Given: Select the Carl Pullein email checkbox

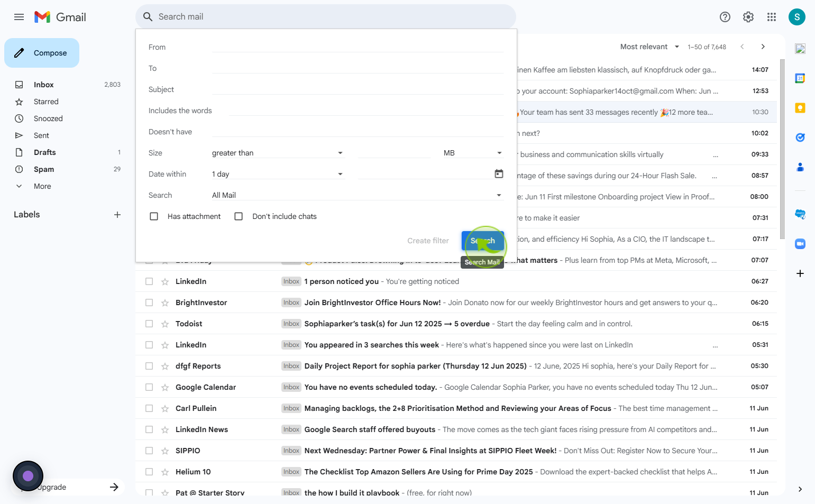Looking at the screenshot, I should click(x=149, y=408).
